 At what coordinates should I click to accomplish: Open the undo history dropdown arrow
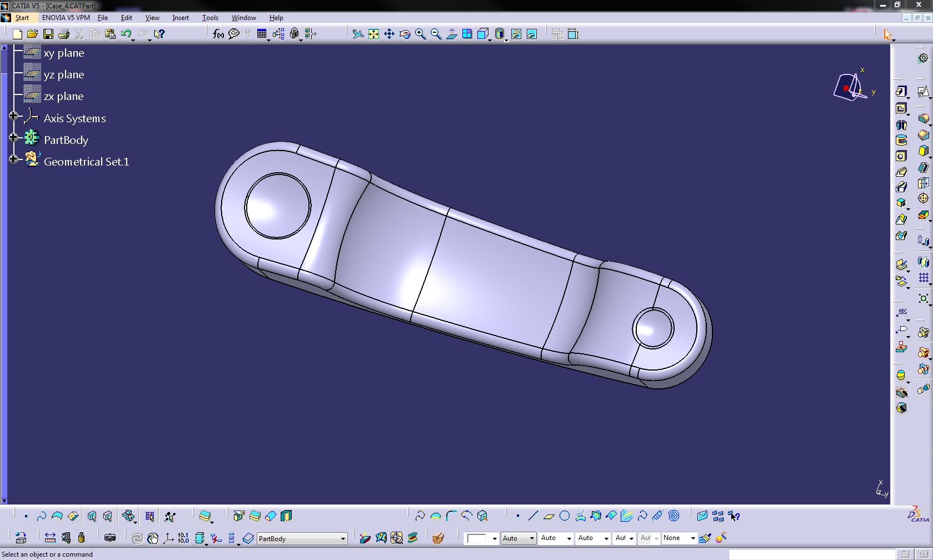[x=133, y=40]
